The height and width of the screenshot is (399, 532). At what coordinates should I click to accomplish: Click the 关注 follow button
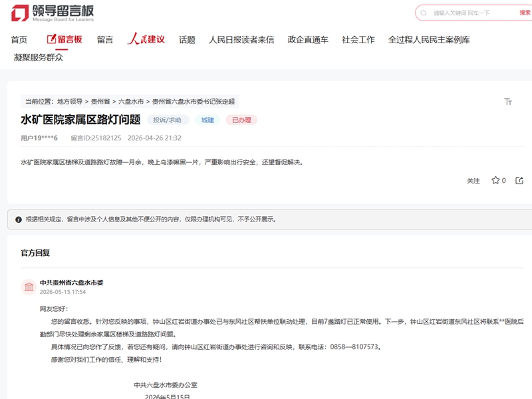(x=473, y=181)
